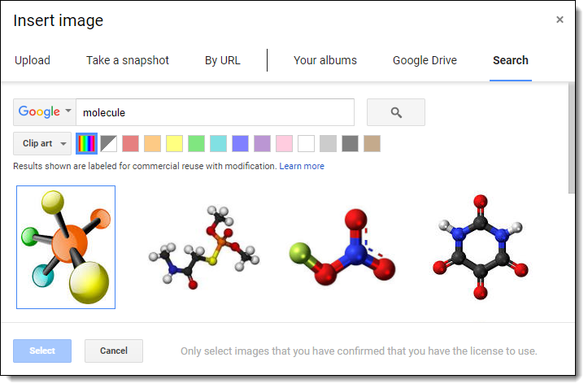588x388 pixels.
Task: Click the magnifying glass search button
Action: [x=395, y=112]
